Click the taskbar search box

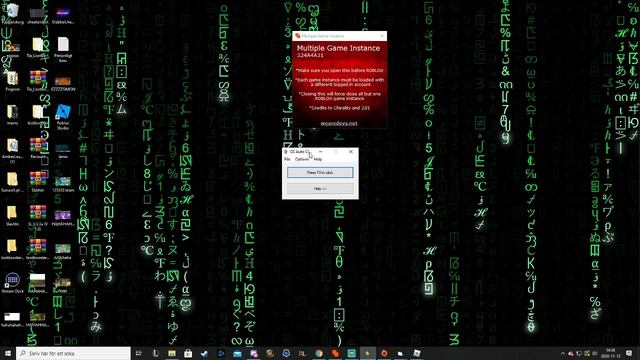click(x=73, y=353)
